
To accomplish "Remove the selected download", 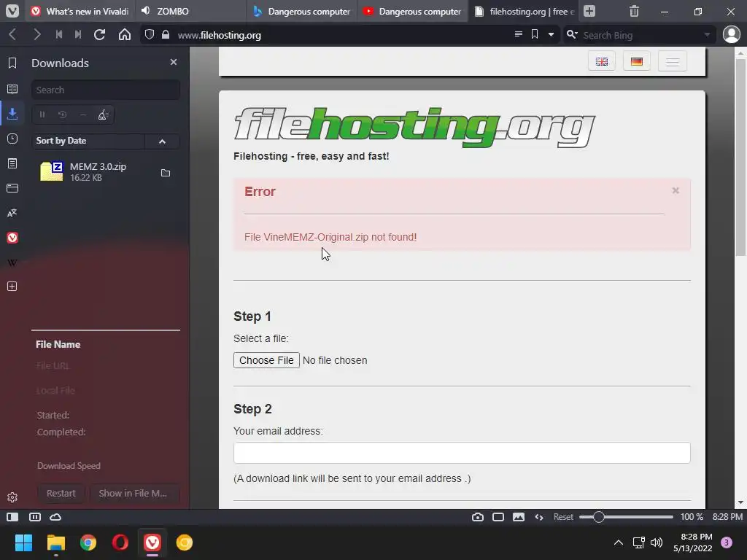I will pyautogui.click(x=83, y=114).
